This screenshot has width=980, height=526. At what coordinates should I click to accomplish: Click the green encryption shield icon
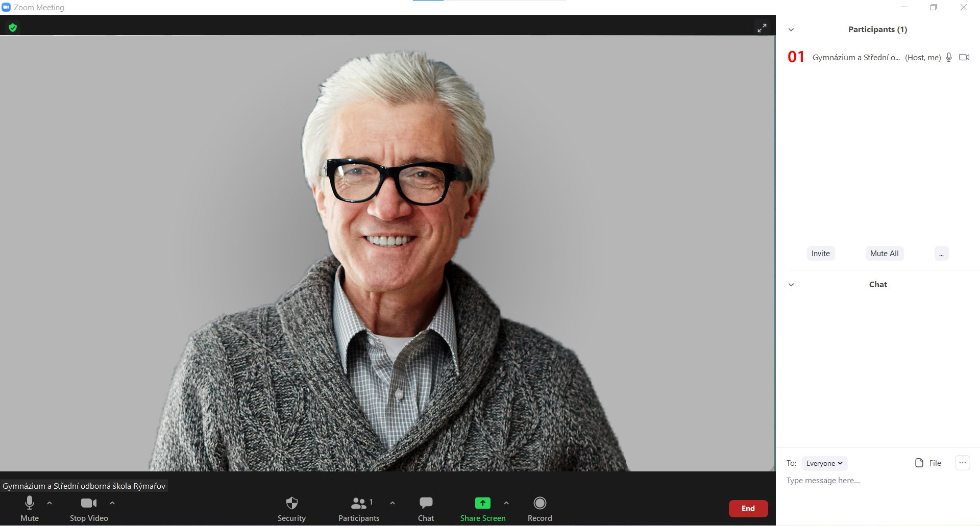pyautogui.click(x=13, y=28)
